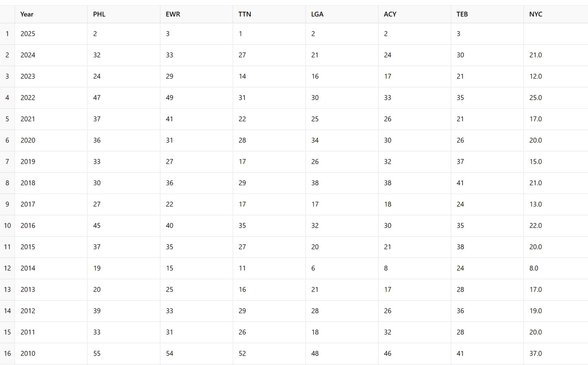This screenshot has width=588, height=365.
Task: Select the ACY column header
Action: tap(415, 14)
